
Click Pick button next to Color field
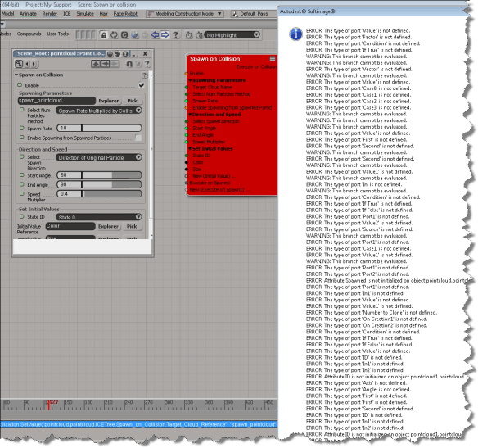click(132, 227)
